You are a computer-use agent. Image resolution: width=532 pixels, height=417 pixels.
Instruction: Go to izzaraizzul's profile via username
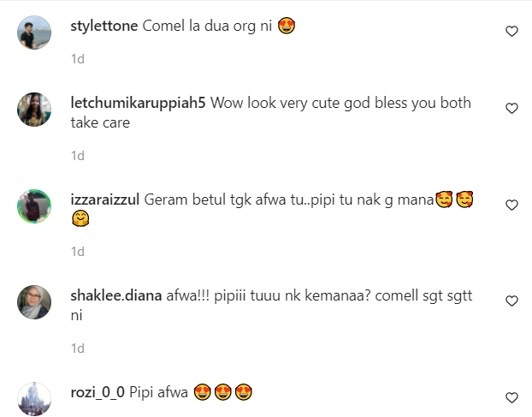click(105, 200)
